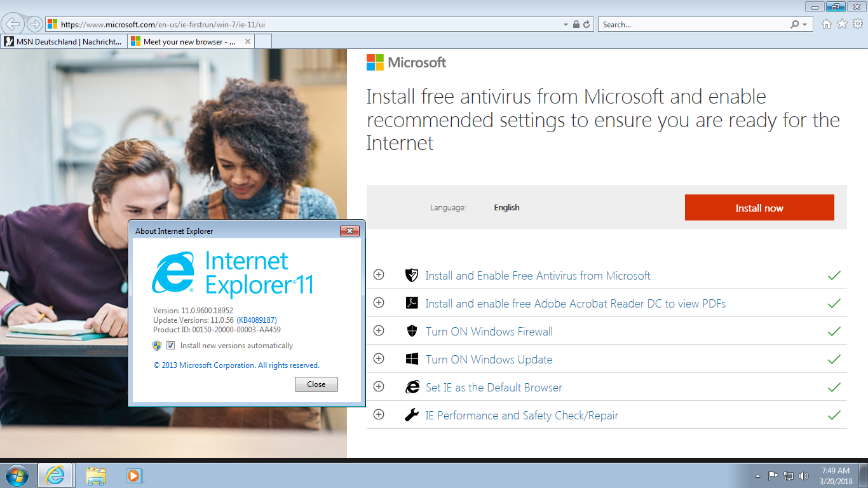Click the Refresh icon in address bar

(x=587, y=25)
